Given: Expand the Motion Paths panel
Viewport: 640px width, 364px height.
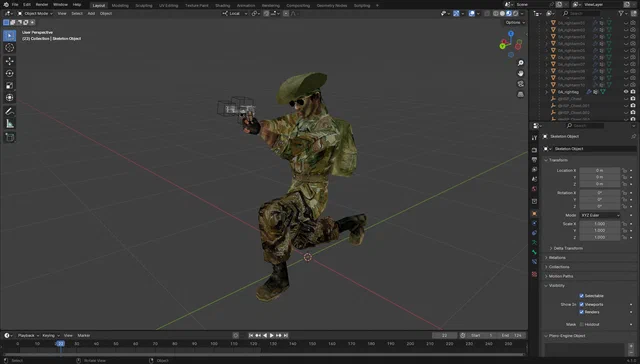Looking at the screenshot, I should pos(560,276).
